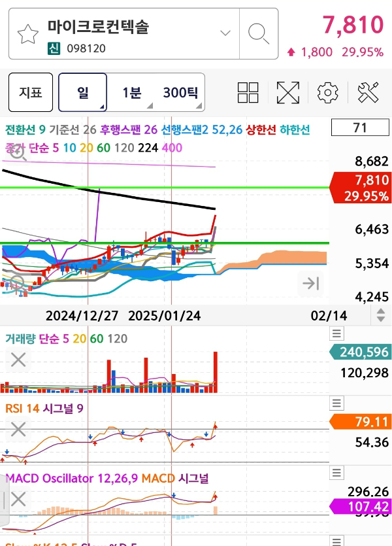Select the stock code 098120

[86, 48]
